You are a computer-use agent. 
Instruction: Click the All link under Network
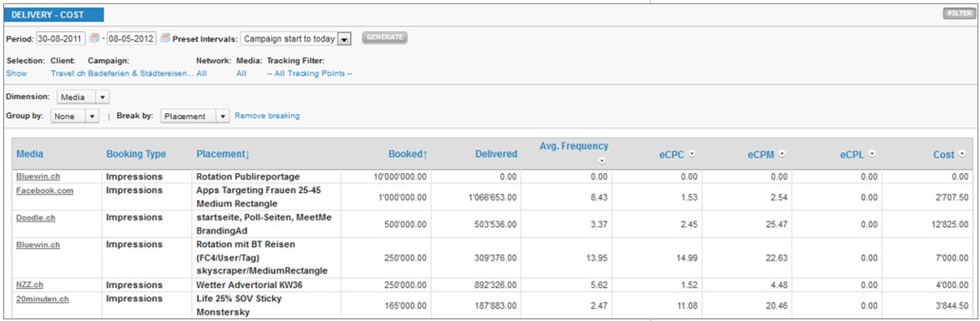201,73
